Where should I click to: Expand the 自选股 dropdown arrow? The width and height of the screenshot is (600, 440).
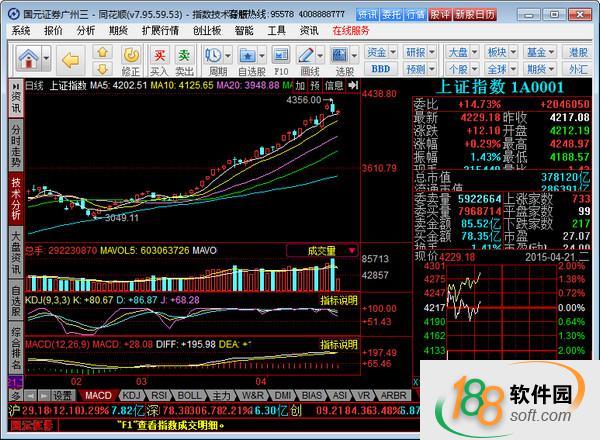[262, 56]
